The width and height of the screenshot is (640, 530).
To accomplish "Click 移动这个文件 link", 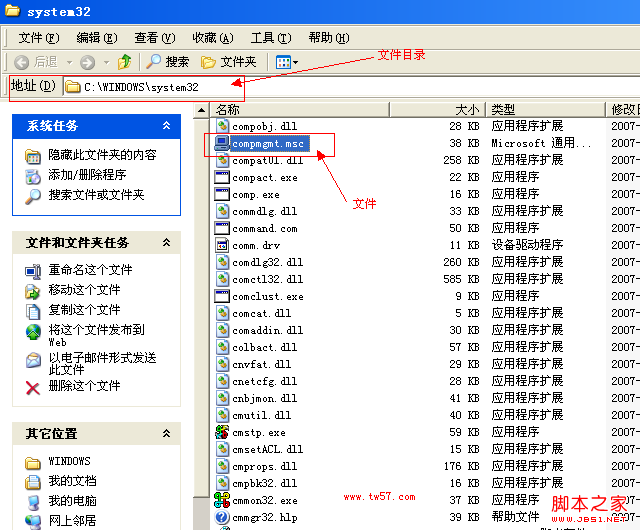I will pos(84,289).
